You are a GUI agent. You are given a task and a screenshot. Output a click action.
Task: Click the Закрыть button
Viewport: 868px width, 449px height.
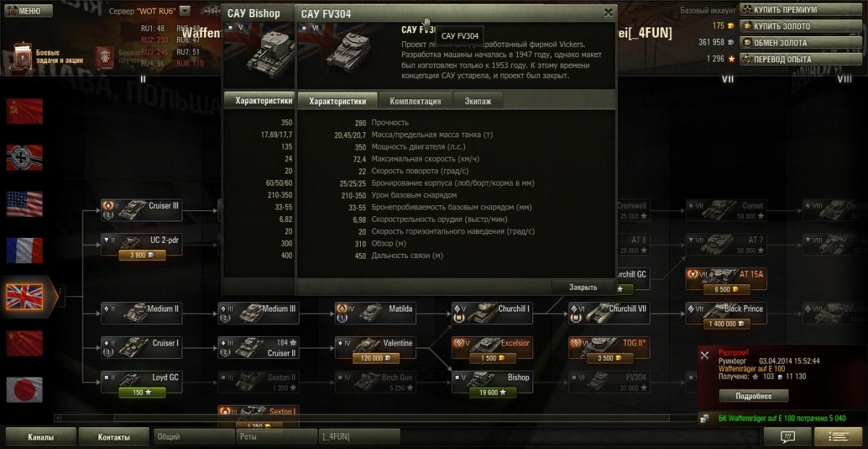(583, 287)
